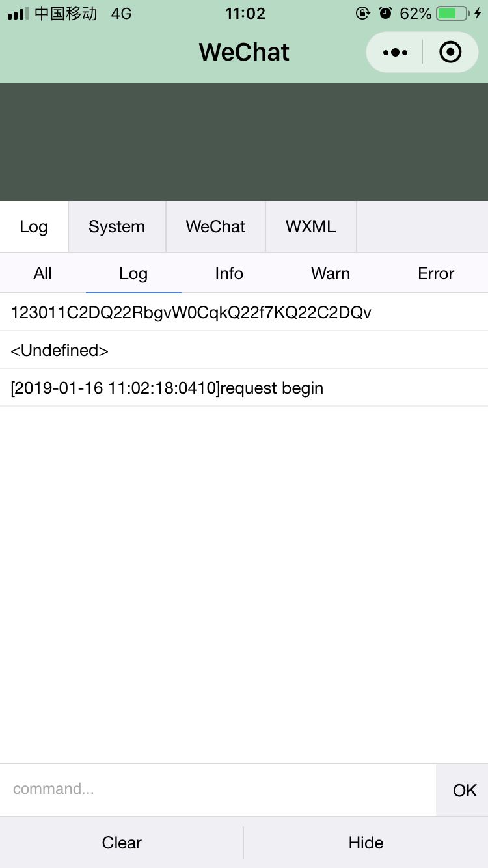The height and width of the screenshot is (868, 488).
Task: Clear the console log output
Action: 122,843
